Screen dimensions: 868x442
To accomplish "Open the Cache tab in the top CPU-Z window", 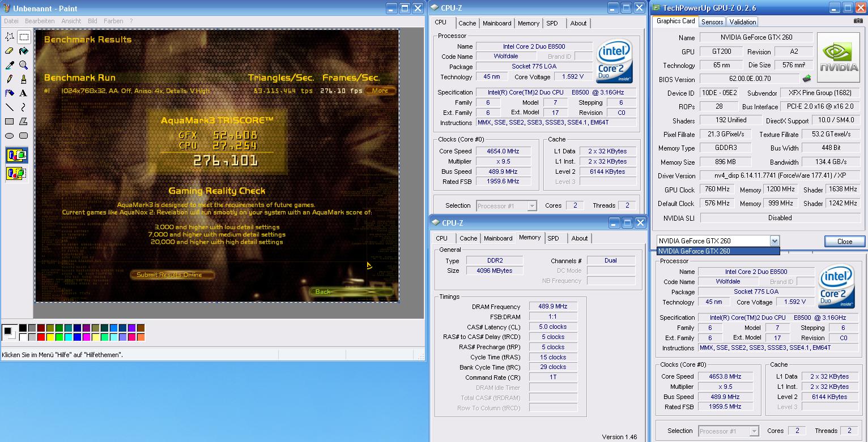I will tap(467, 23).
